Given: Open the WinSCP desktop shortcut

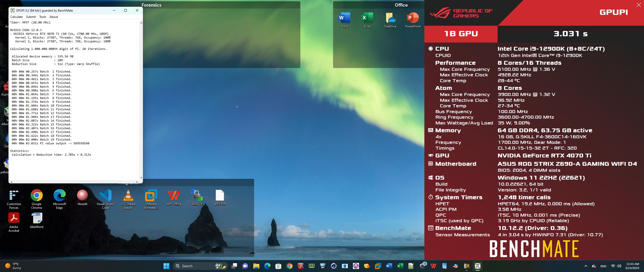Looking at the screenshot, I should (197, 198).
